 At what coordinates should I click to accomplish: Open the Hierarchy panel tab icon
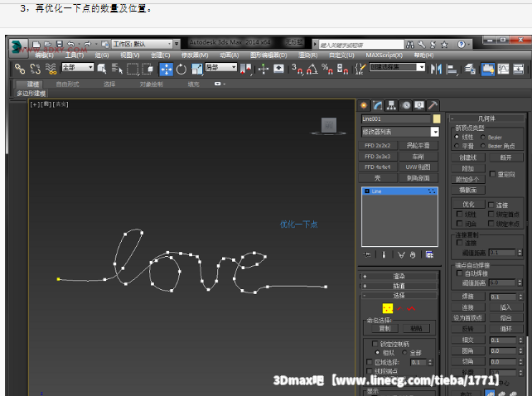[391, 105]
